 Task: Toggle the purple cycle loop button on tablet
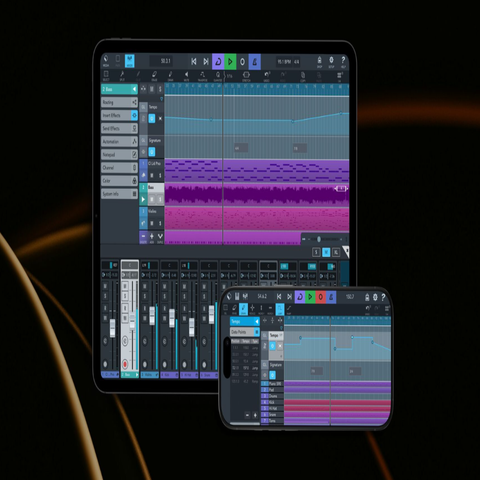pyautogui.click(x=218, y=62)
